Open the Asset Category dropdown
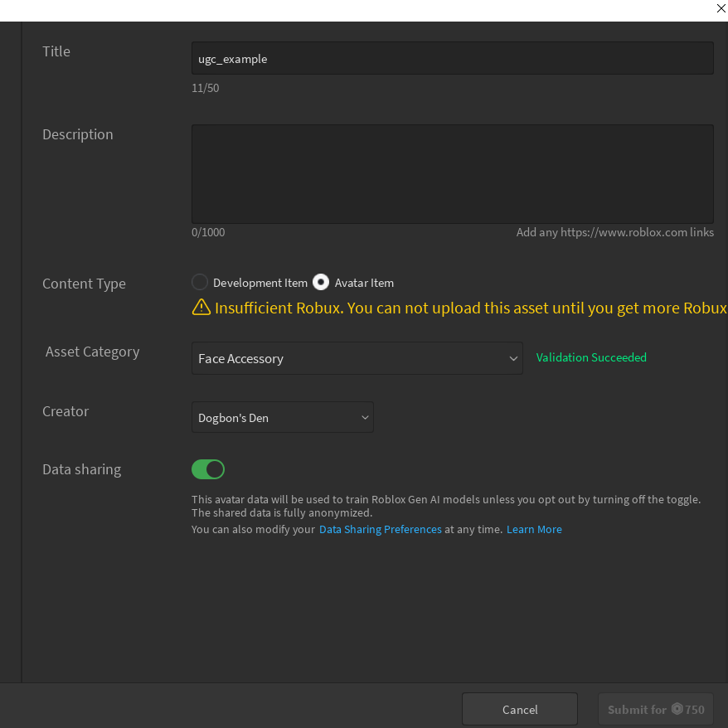The width and height of the screenshot is (728, 728). point(357,358)
